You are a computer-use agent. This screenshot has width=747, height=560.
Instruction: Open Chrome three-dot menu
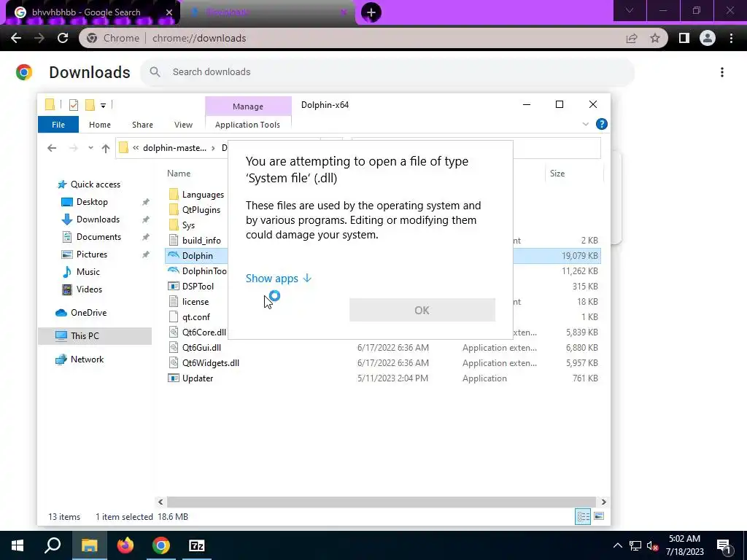click(731, 38)
